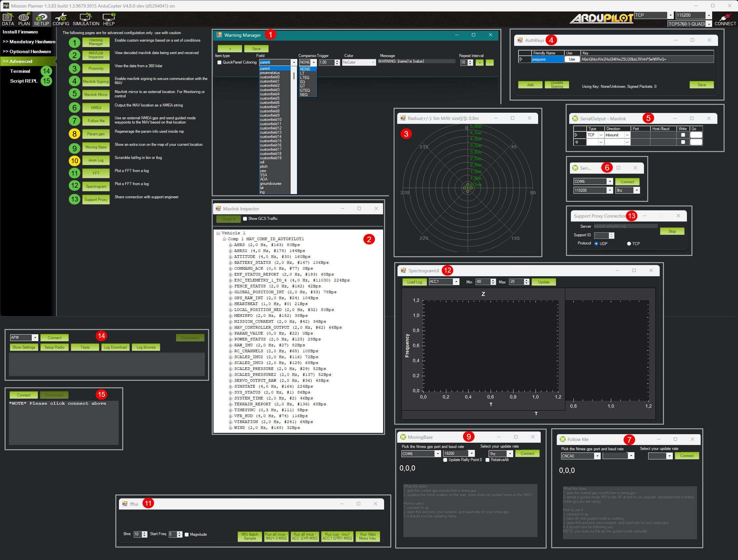Click the Disable Signing button
This screenshot has width=738, height=560.
click(556, 85)
